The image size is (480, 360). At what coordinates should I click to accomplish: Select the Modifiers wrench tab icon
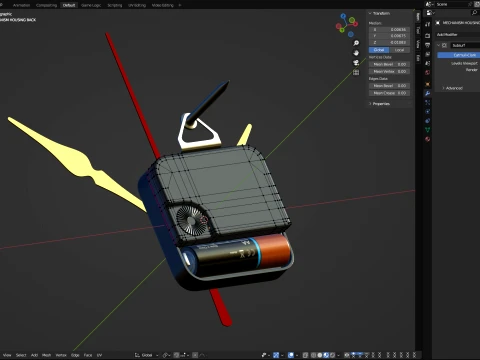428,93
